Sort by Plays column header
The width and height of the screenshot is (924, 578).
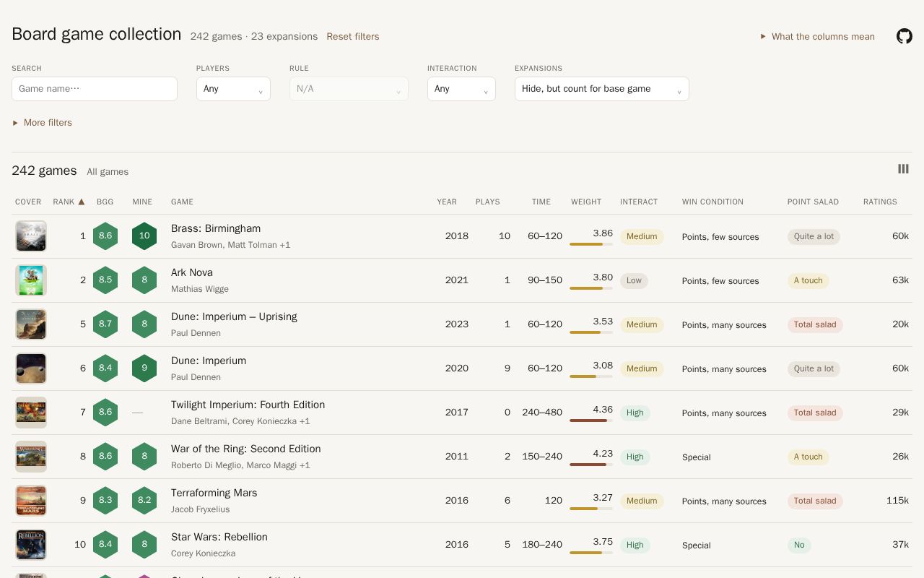488,202
